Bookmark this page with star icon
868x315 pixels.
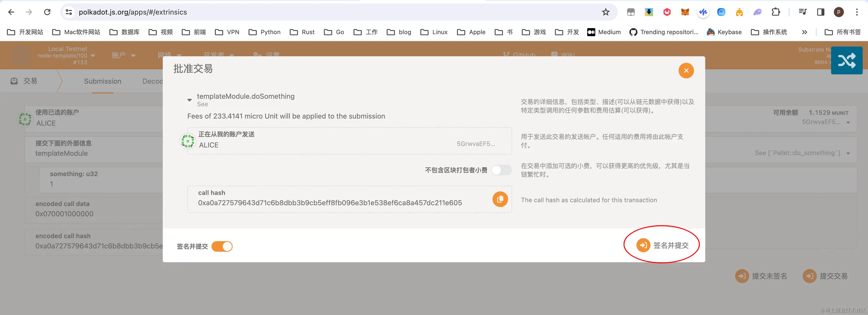coord(606,12)
